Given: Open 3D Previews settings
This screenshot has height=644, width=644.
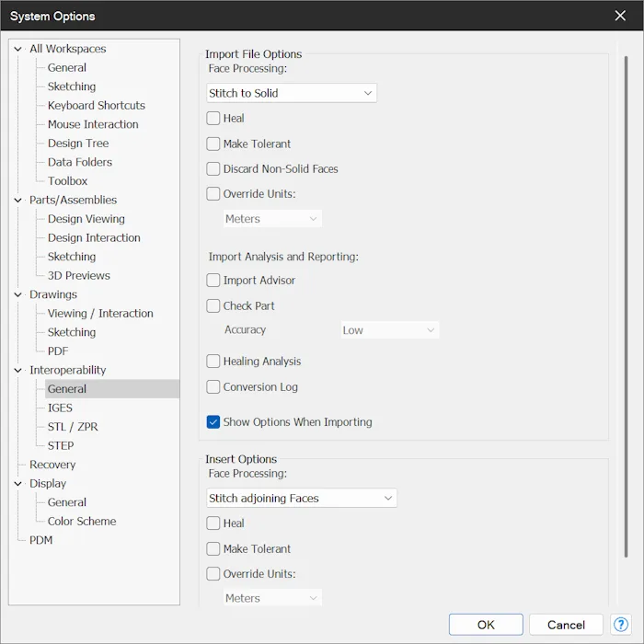Looking at the screenshot, I should tap(78, 275).
